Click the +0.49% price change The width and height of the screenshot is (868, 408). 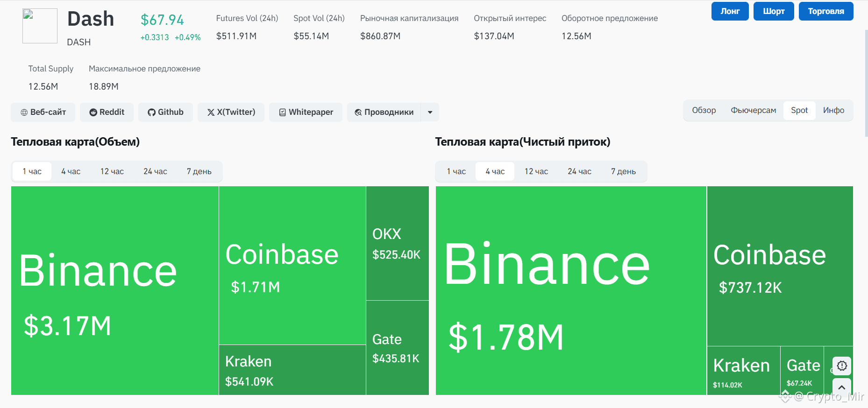coord(188,37)
